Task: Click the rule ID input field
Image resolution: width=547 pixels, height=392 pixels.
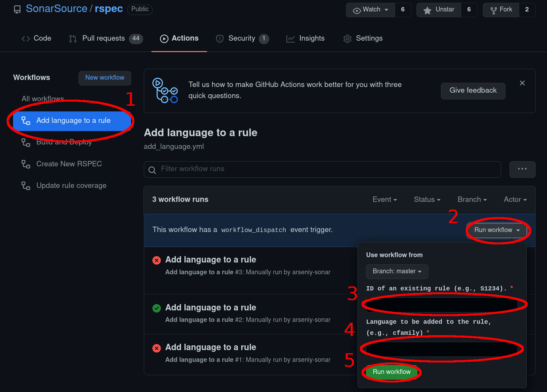Action: coord(442,305)
